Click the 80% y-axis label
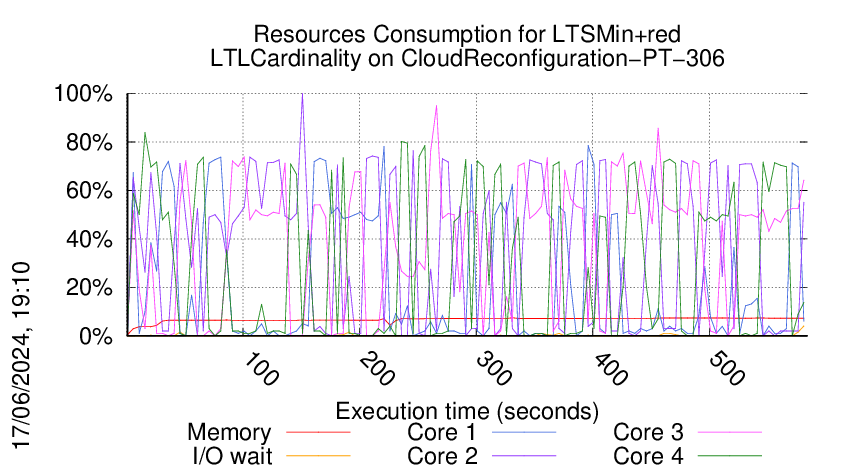 pos(89,143)
